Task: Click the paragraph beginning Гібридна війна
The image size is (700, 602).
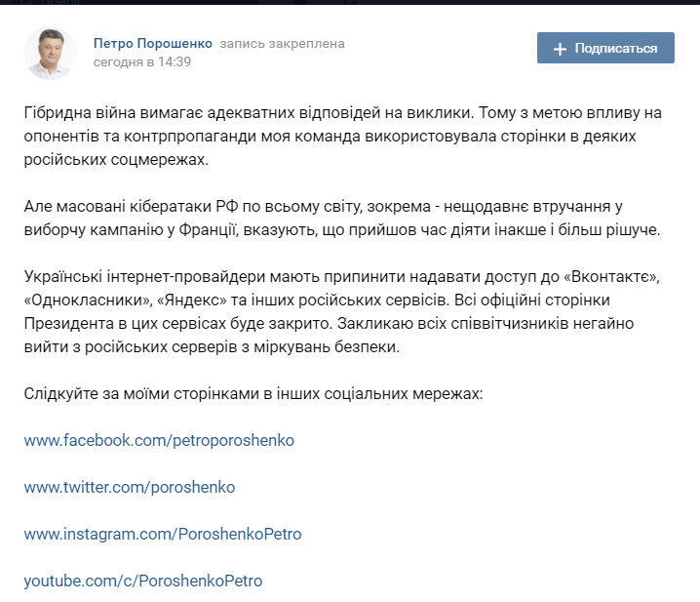Action: coord(343,136)
